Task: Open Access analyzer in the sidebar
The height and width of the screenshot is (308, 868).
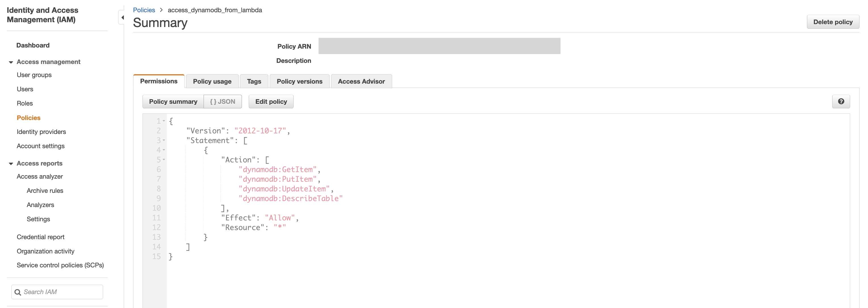Action: (x=40, y=176)
